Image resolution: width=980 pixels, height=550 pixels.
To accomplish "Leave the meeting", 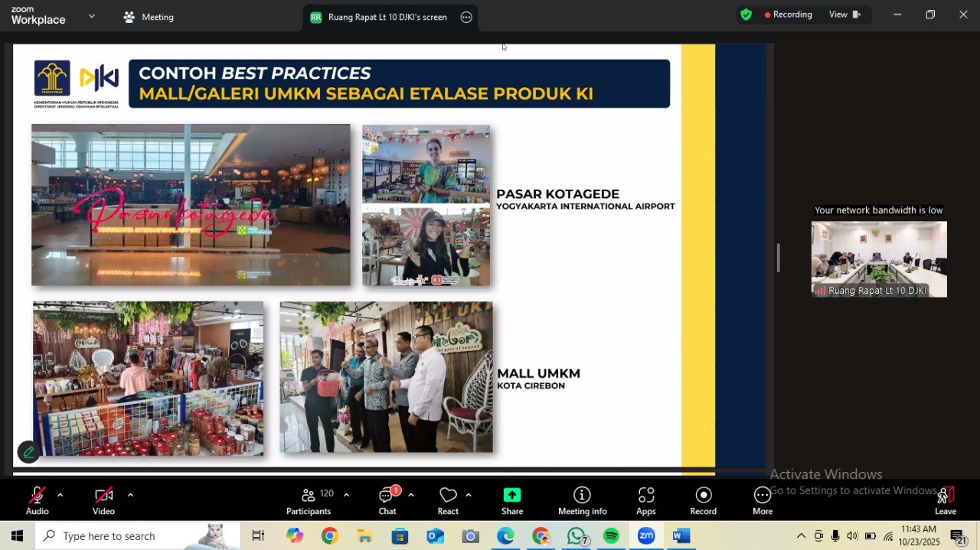I will [x=946, y=501].
